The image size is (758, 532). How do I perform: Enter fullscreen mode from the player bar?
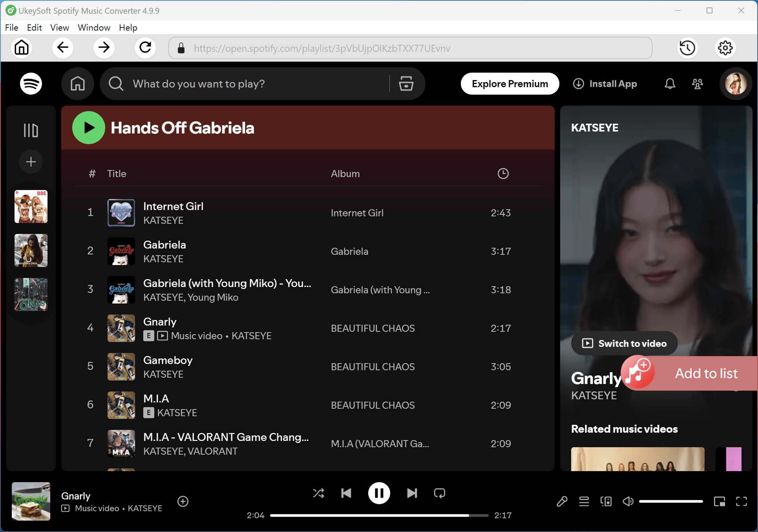(742, 501)
